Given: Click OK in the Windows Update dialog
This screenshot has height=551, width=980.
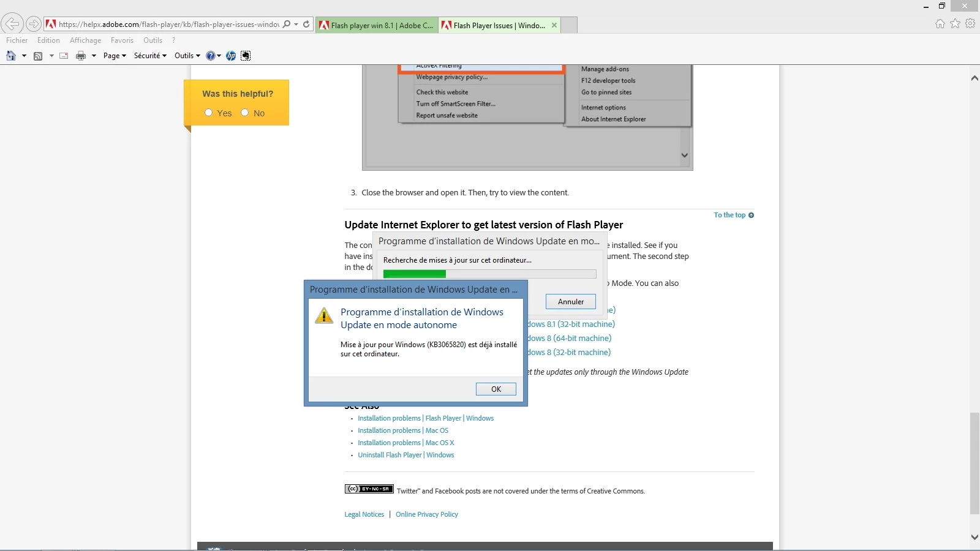Looking at the screenshot, I should pos(496,389).
